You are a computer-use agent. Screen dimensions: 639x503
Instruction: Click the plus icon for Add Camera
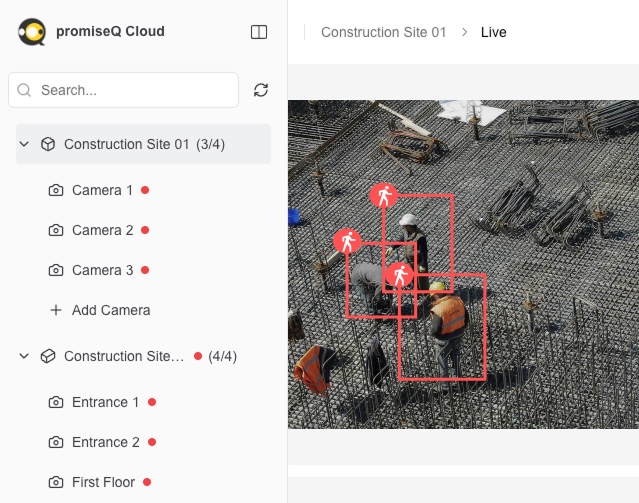point(56,310)
